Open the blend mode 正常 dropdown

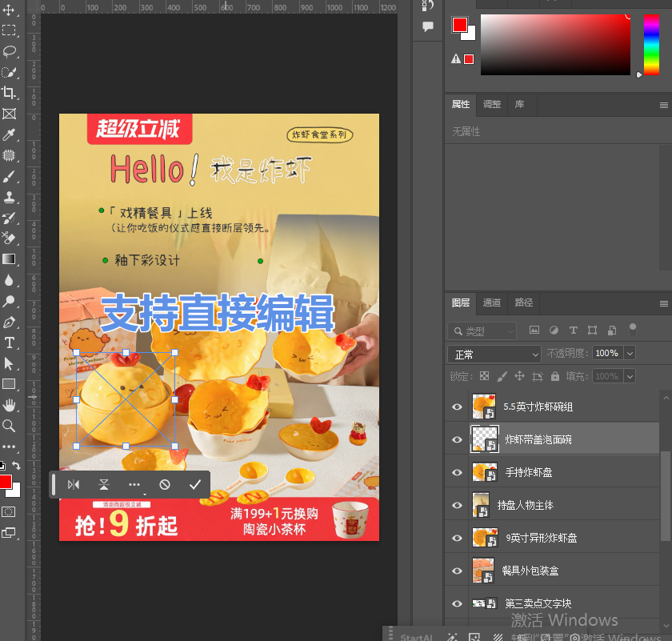[x=494, y=355]
